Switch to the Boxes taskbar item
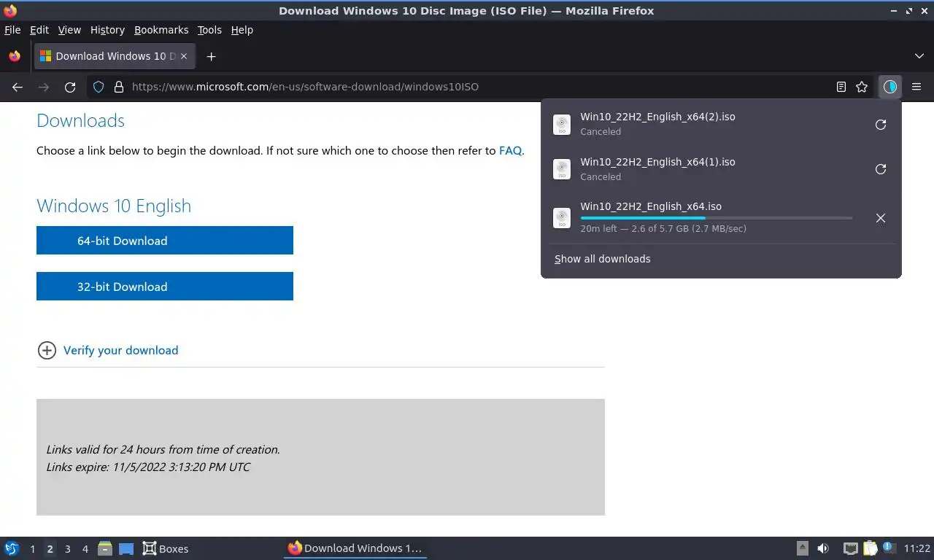Screen dimensions: 934x560 pos(166,548)
